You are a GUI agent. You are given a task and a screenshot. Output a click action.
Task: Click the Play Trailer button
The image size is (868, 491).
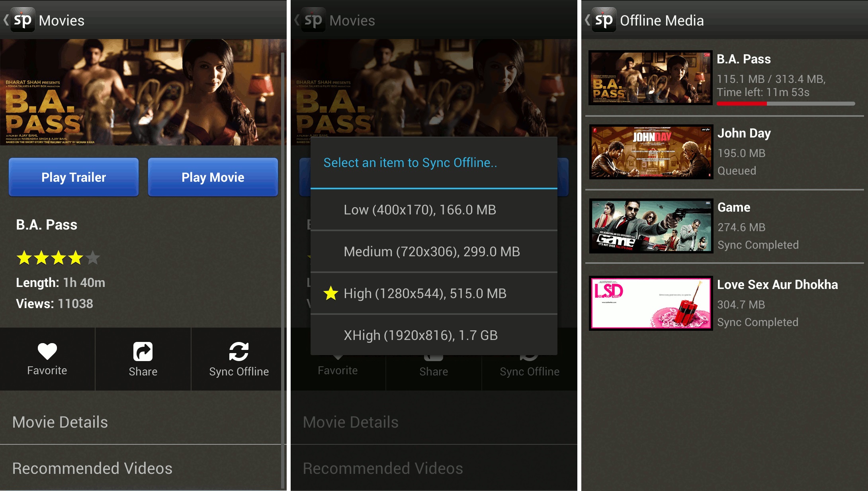(x=74, y=177)
